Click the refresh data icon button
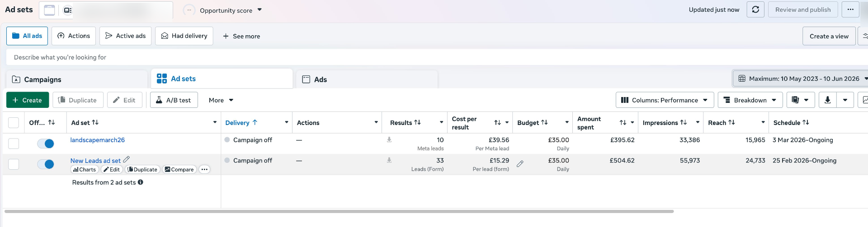 [755, 9]
